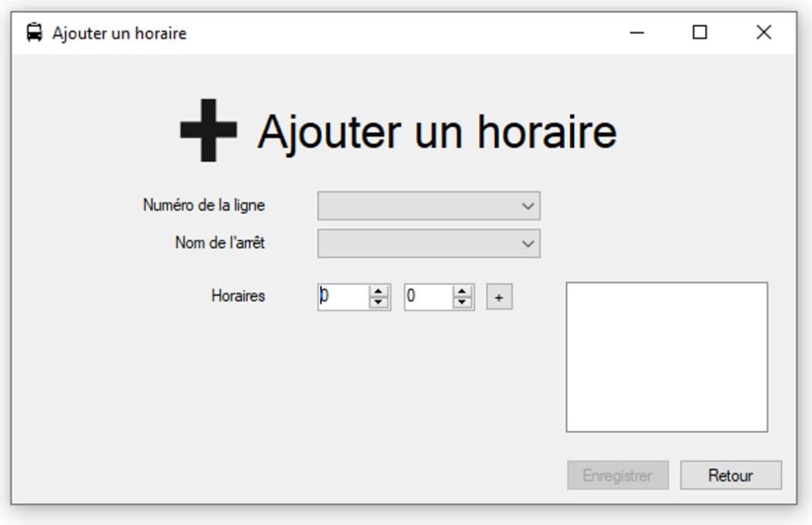The image size is (812, 525).
Task: Click the large plus icon beside heading
Action: coord(209,131)
